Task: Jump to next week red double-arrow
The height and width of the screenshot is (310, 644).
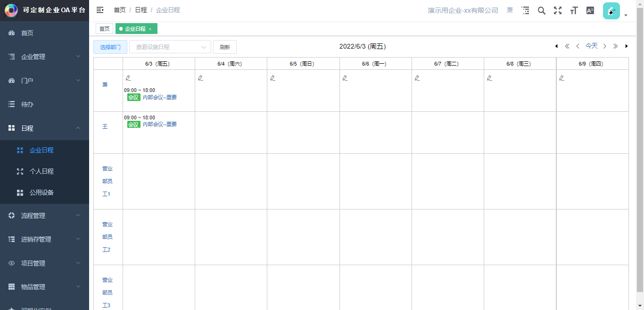Action: coord(615,46)
